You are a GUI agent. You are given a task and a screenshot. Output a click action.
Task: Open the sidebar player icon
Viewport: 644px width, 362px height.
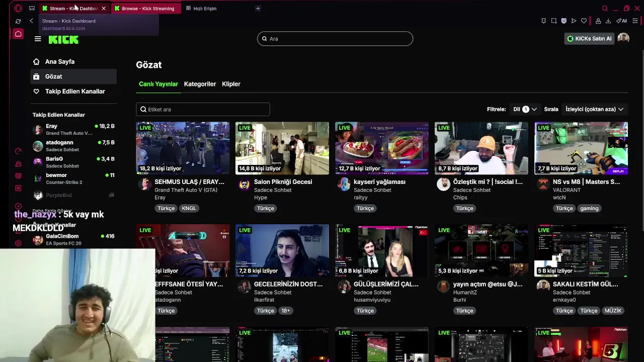pyautogui.click(x=18, y=206)
